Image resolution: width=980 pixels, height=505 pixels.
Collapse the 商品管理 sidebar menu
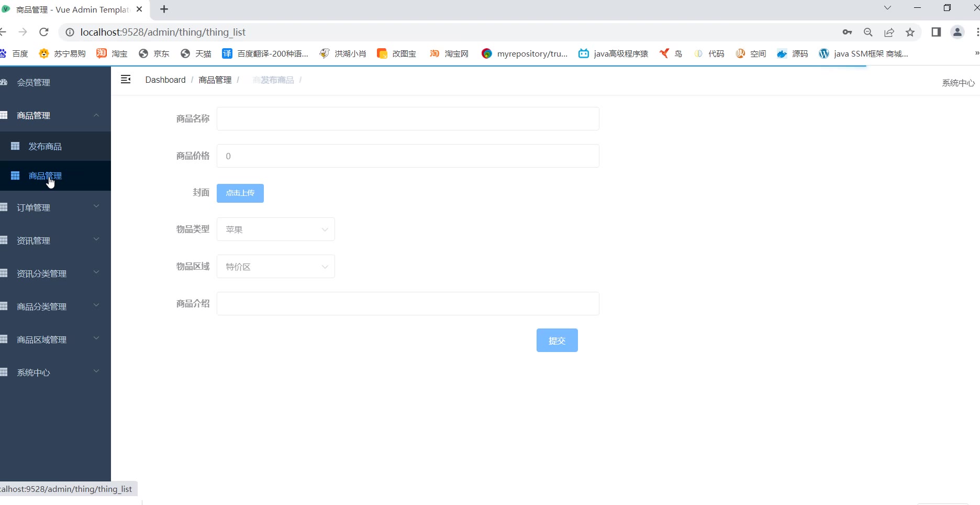[55, 115]
